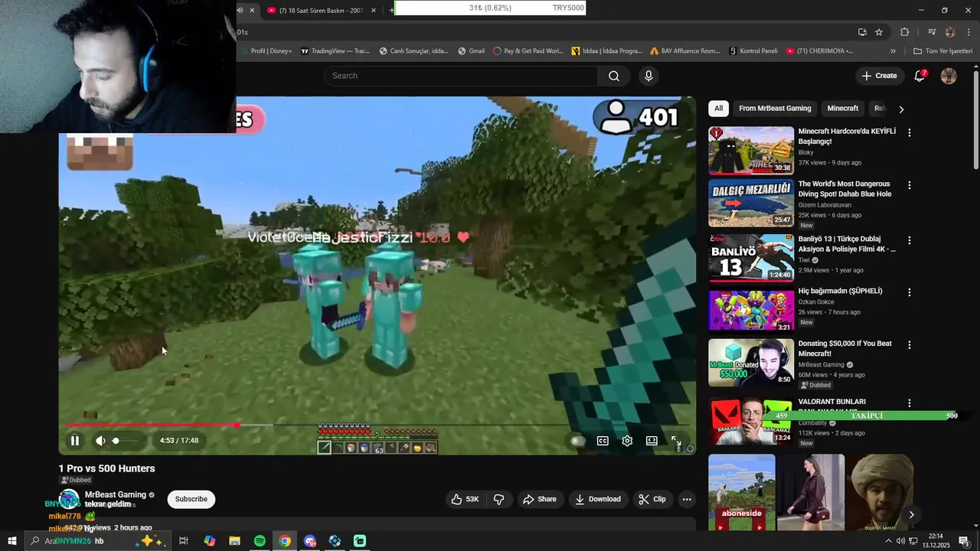This screenshot has width=980, height=551.
Task: Open more actions three-dot menu under video
Action: (687, 499)
